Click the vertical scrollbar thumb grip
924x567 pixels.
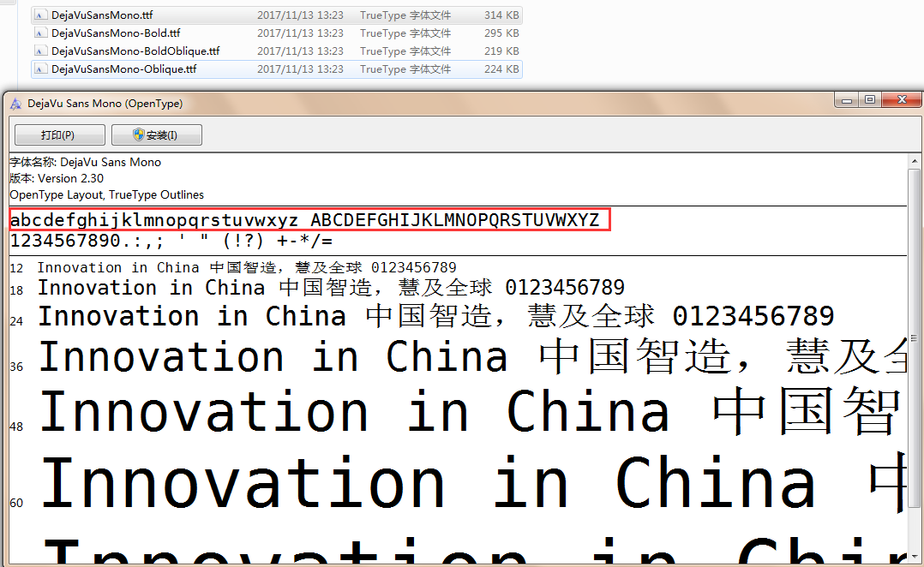(x=914, y=338)
